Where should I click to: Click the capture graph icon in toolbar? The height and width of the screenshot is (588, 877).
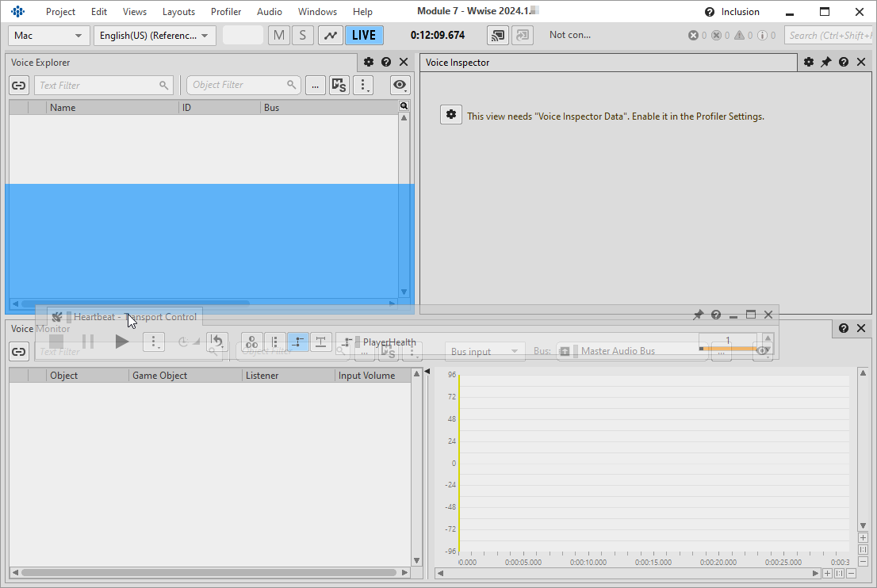pyautogui.click(x=330, y=36)
